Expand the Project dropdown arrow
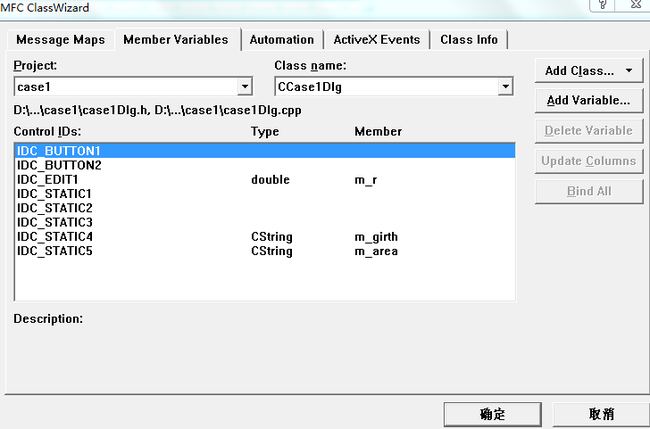This screenshot has width=650, height=429. 245,87
